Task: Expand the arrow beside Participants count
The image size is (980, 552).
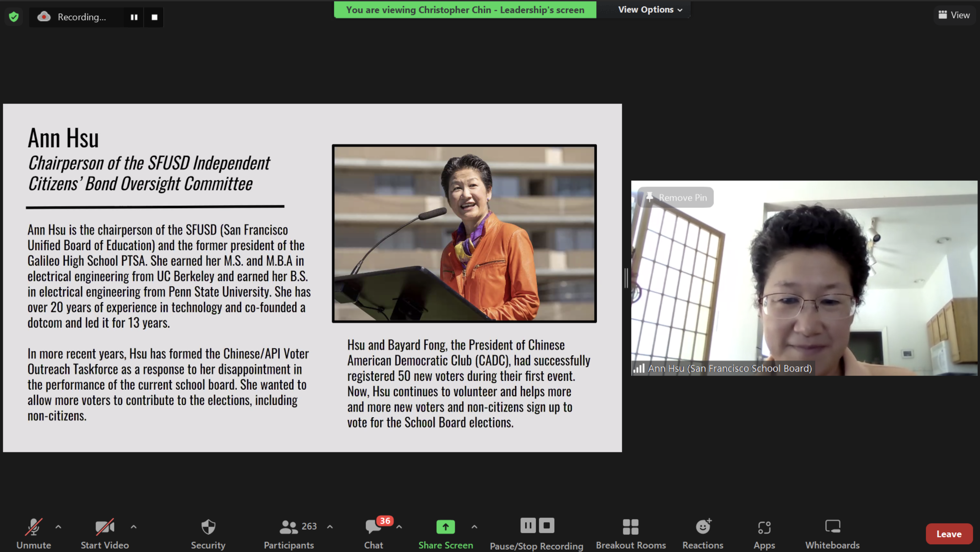Action: pos(330,527)
